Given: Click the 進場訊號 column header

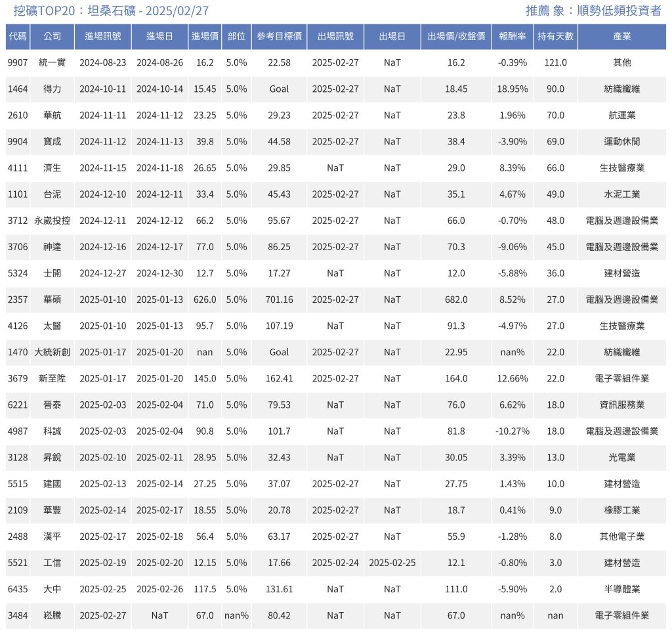Looking at the screenshot, I should (103, 36).
